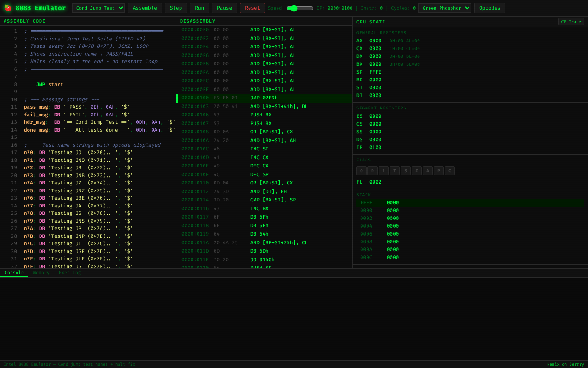This screenshot has height=368, width=588.
Task: Click the Remix on Berrry link
Action: tap(565, 364)
